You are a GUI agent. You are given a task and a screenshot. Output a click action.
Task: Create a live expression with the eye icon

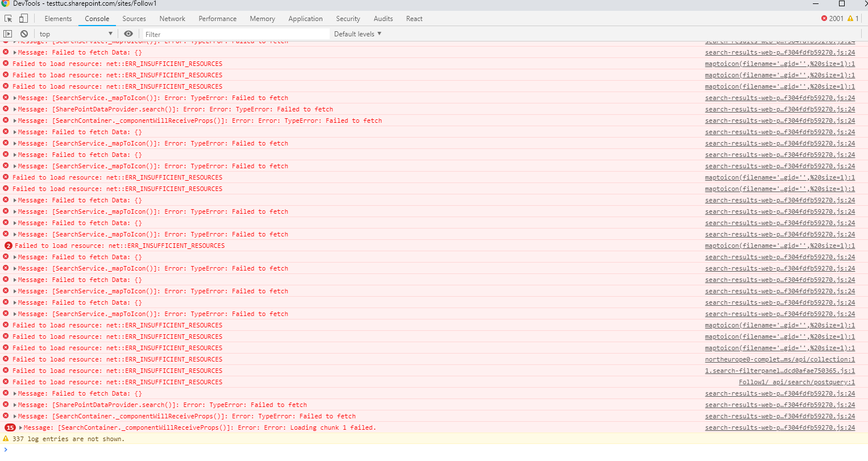(x=128, y=34)
